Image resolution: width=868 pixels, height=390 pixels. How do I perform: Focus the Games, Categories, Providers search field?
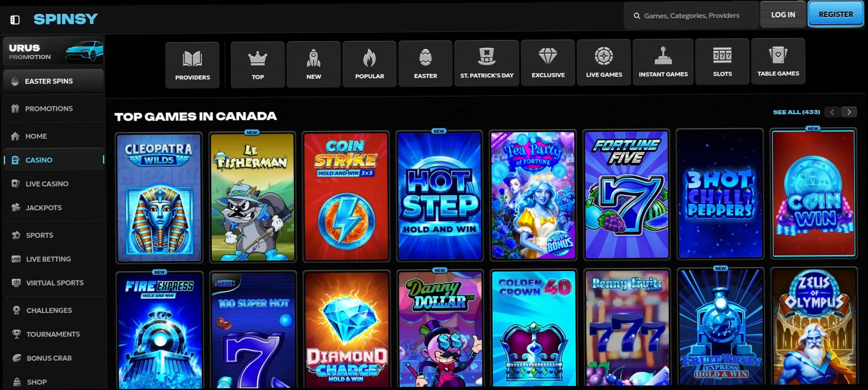pos(691,16)
